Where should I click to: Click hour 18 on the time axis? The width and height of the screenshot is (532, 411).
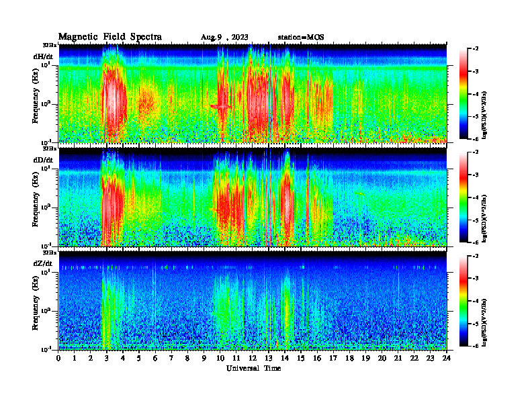349,359
